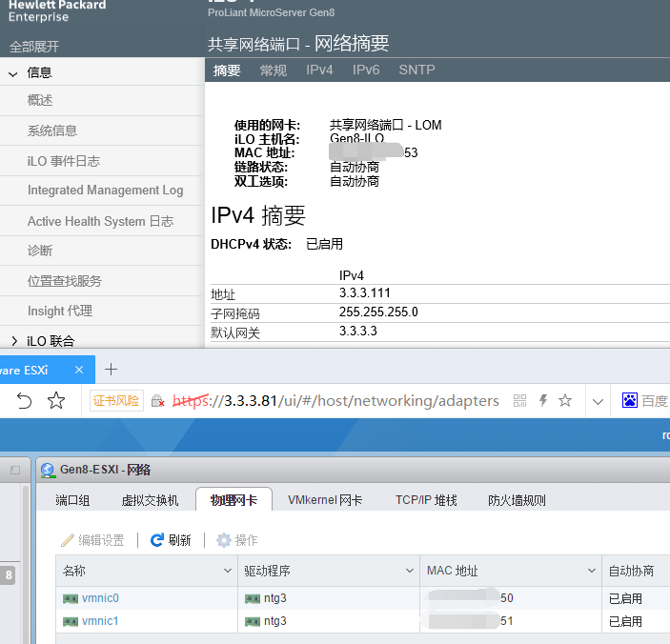The height and width of the screenshot is (644, 670).
Task: Click the subnet mask 255.255.255.0
Action: coord(378,312)
